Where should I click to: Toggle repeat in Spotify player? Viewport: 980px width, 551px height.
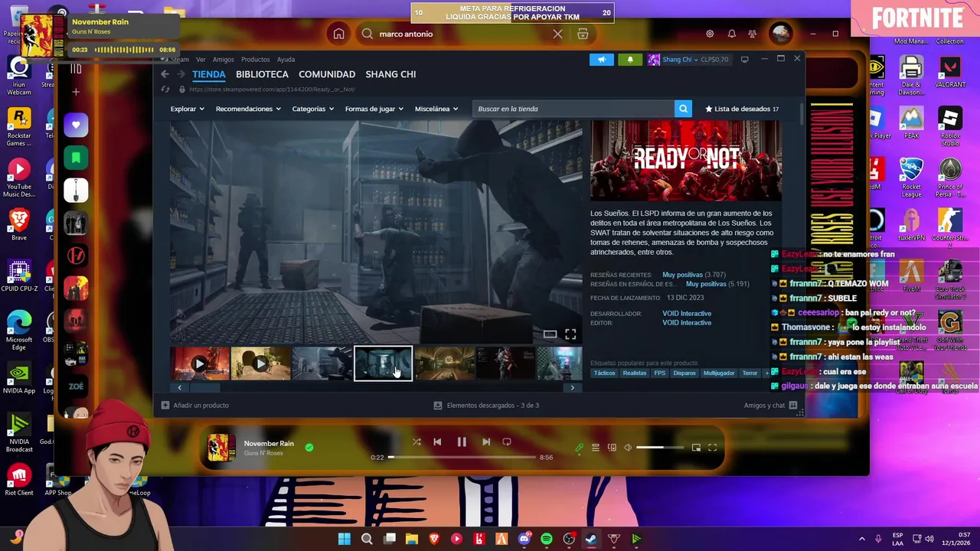pos(507,442)
